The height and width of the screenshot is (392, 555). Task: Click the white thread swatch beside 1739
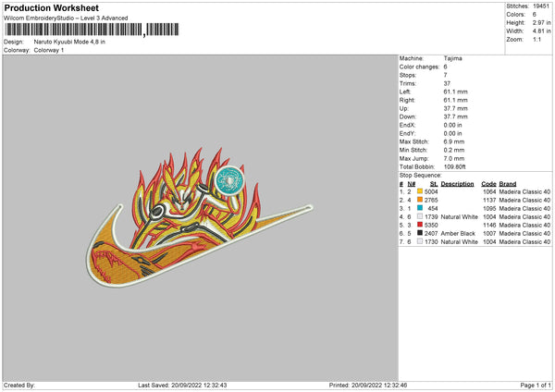(x=420, y=216)
